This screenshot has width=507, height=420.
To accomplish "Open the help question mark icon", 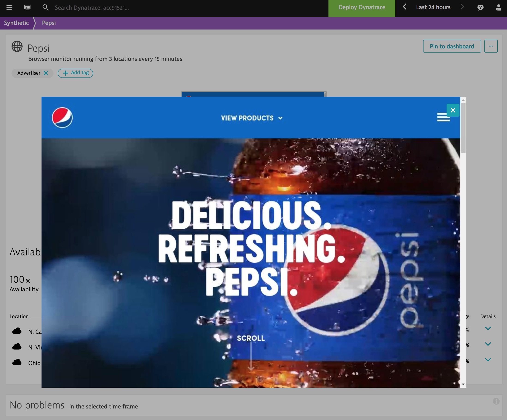I will (480, 7).
